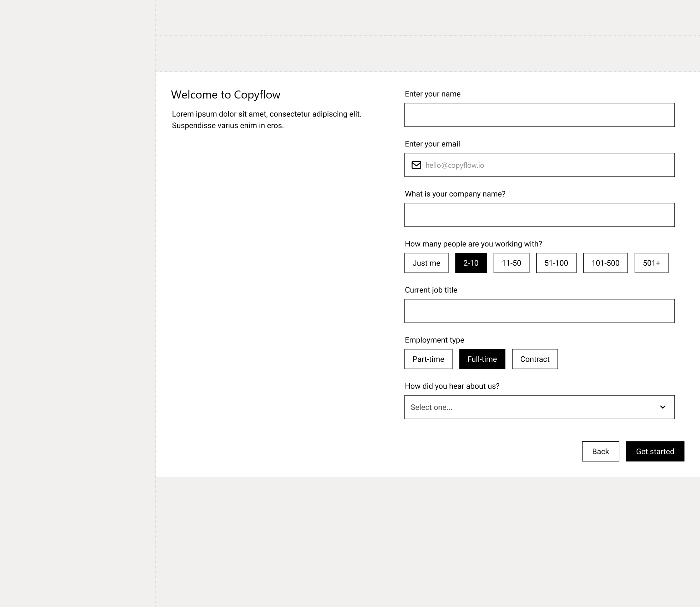The height and width of the screenshot is (607, 700).
Task: Select the '2-10' team size option
Action: 471,263
